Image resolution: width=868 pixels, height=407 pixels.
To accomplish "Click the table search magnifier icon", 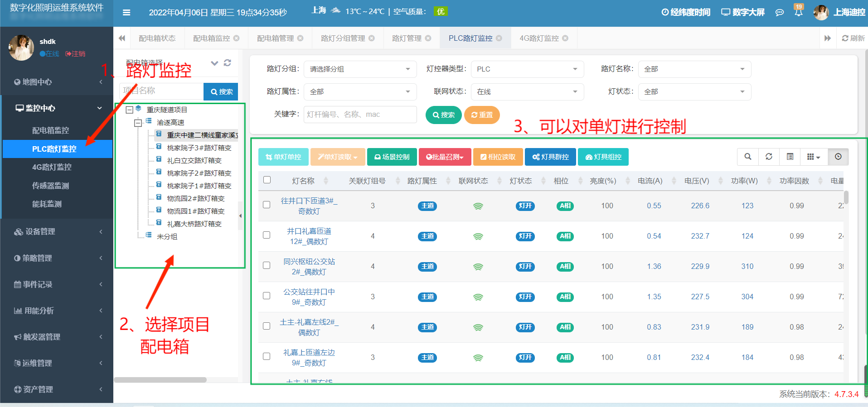I will tap(748, 157).
